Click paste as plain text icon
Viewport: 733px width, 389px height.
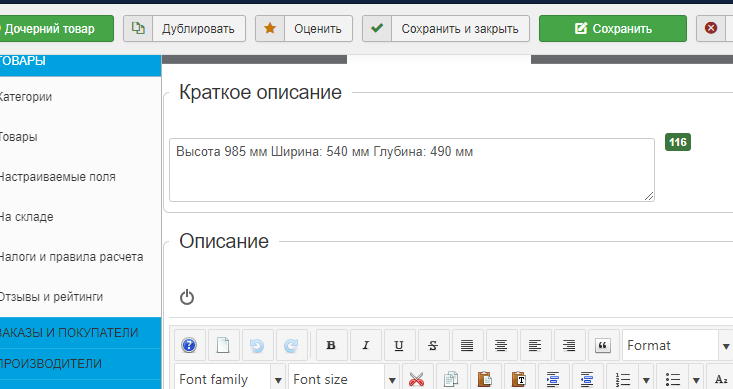point(519,379)
